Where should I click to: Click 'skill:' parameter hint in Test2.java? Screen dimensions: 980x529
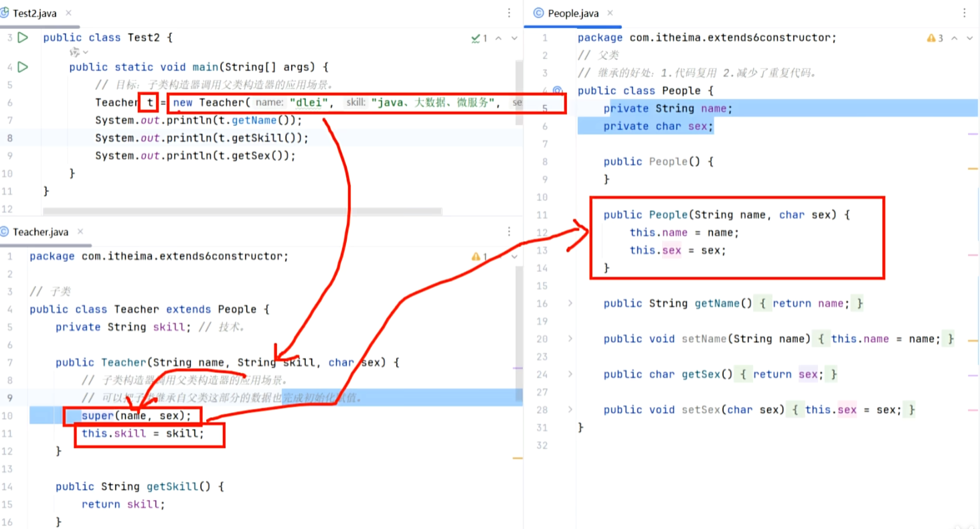[355, 102]
